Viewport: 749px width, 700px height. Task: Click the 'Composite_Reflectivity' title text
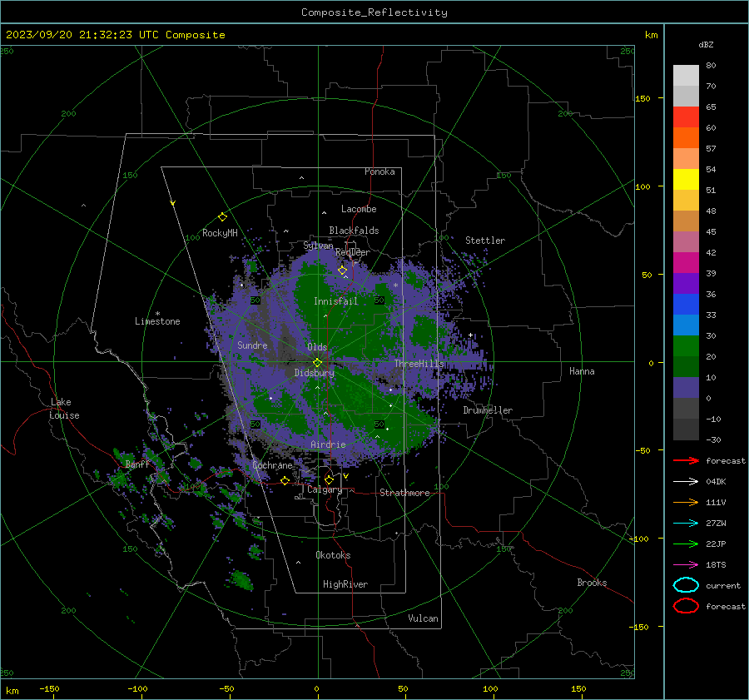(374, 12)
